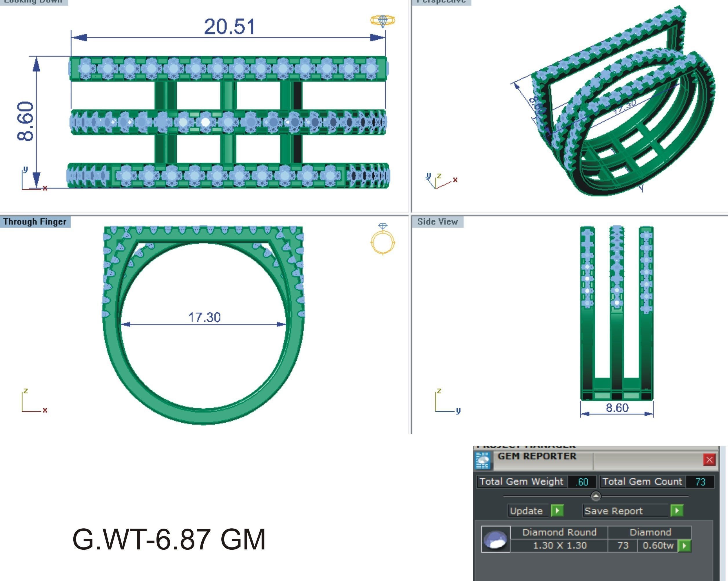Click the Total Gem Weight value field
The image size is (728, 581).
point(582,482)
